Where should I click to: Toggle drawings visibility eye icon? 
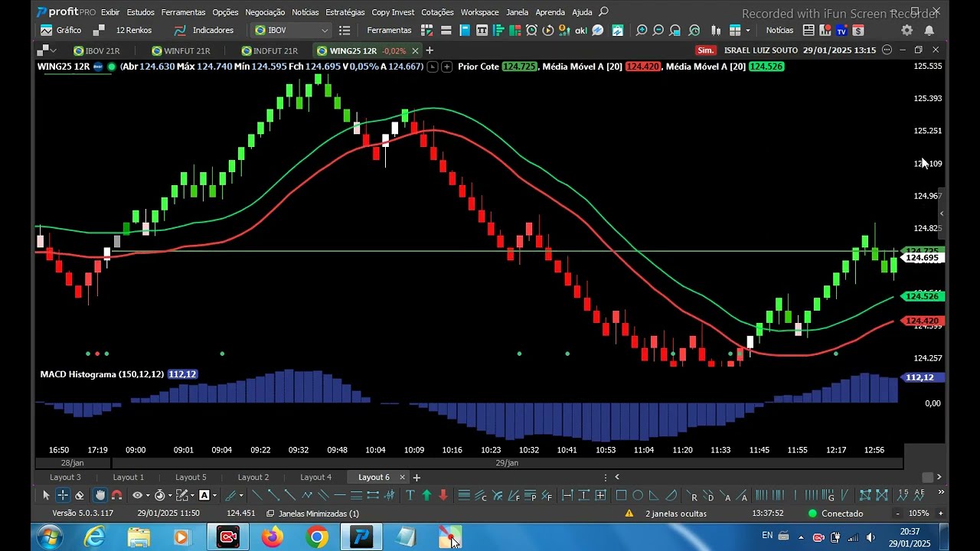[x=137, y=495]
